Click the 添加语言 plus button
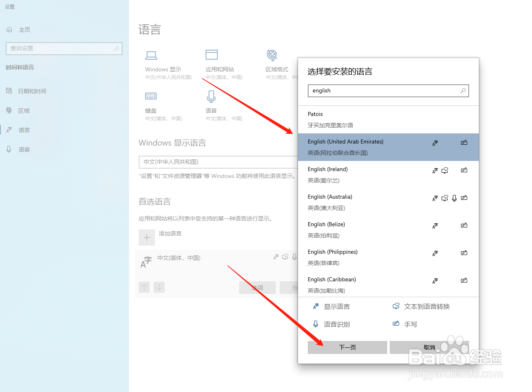 [147, 237]
